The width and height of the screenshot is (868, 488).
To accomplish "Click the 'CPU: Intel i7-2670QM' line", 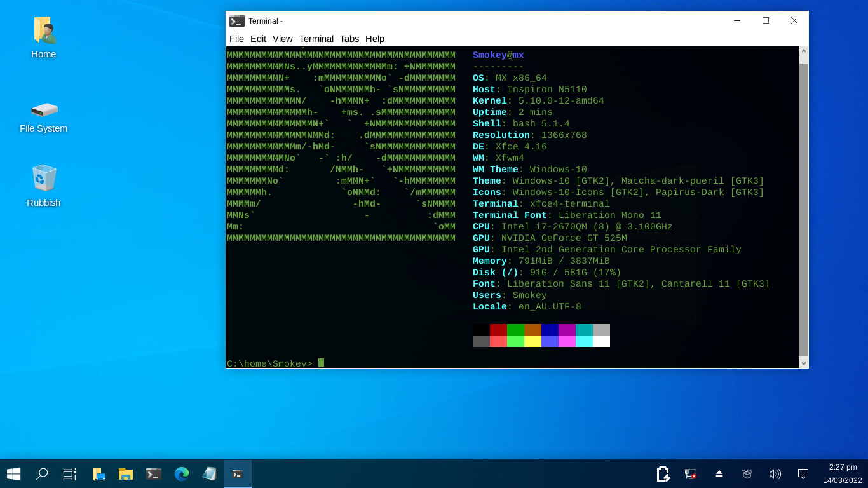I will 573,227.
